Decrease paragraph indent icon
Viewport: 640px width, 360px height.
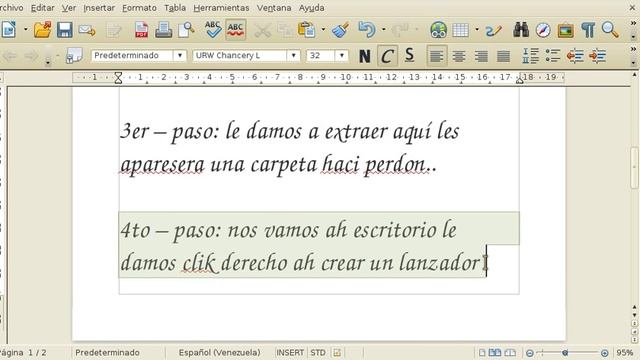(x=575, y=56)
